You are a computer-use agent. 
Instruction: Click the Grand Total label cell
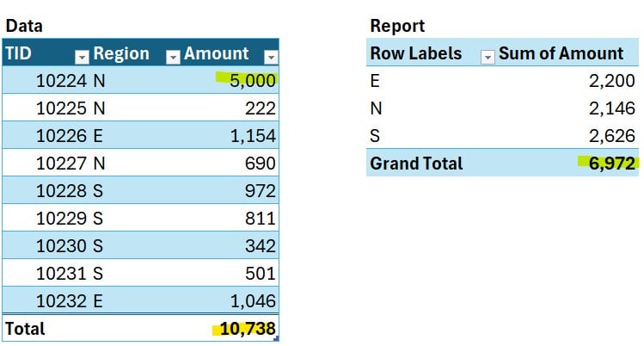416,164
